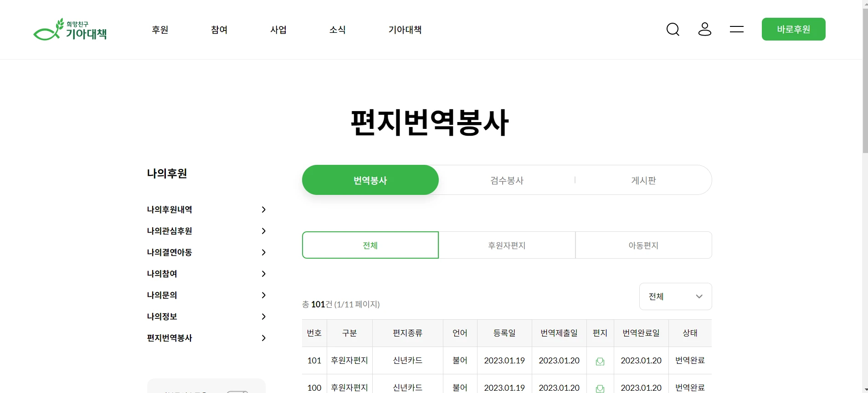Viewport: 868px width, 393px height.
Task: Click 번역완료일 2023.01.20 in row 101
Action: pyautogui.click(x=641, y=360)
